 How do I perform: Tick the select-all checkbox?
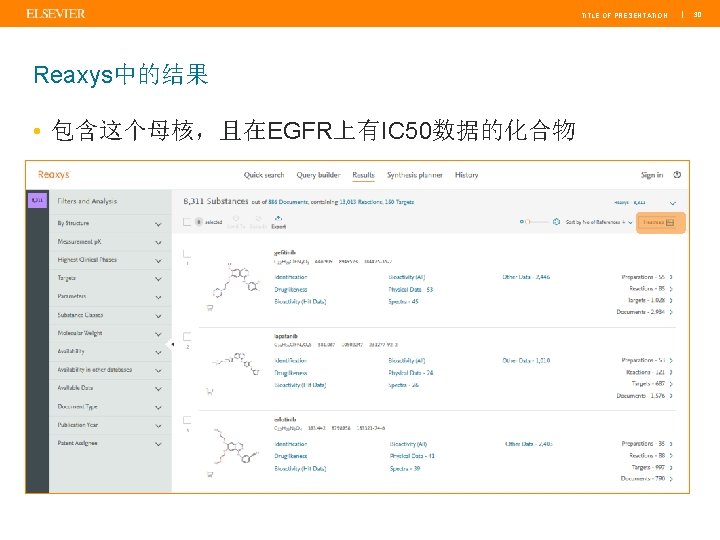(x=187, y=222)
